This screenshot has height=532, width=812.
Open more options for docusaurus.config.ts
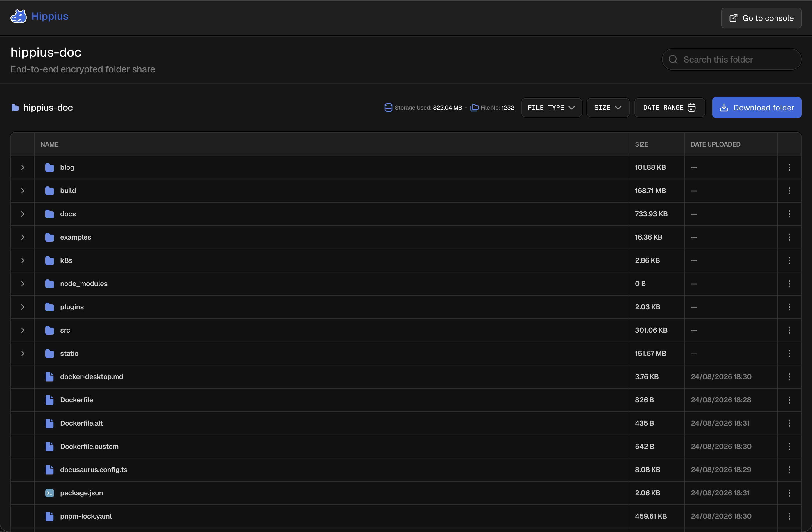tap(790, 469)
